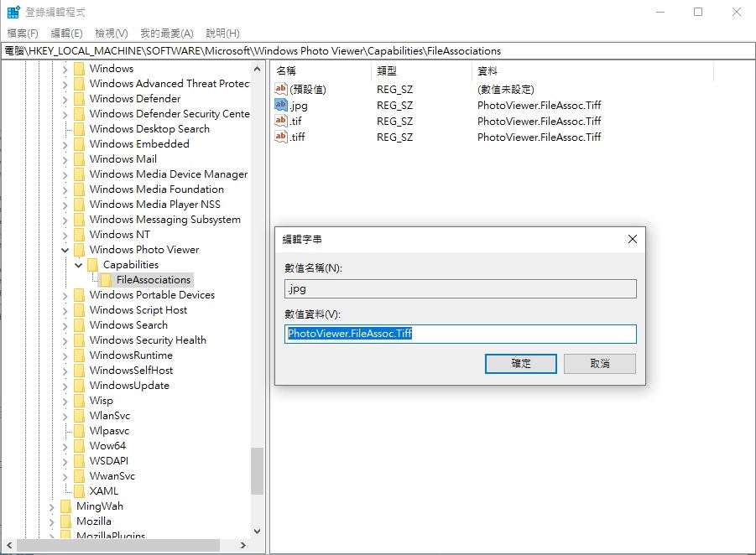Expand the WindowsUpdate node
This screenshot has height=555, width=756.
[65, 386]
